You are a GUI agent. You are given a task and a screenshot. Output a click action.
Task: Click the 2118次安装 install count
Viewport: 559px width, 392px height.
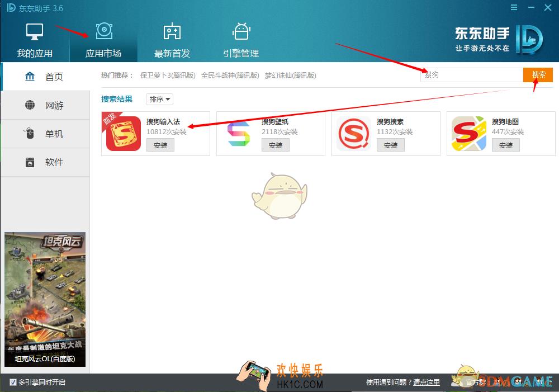[x=280, y=131]
